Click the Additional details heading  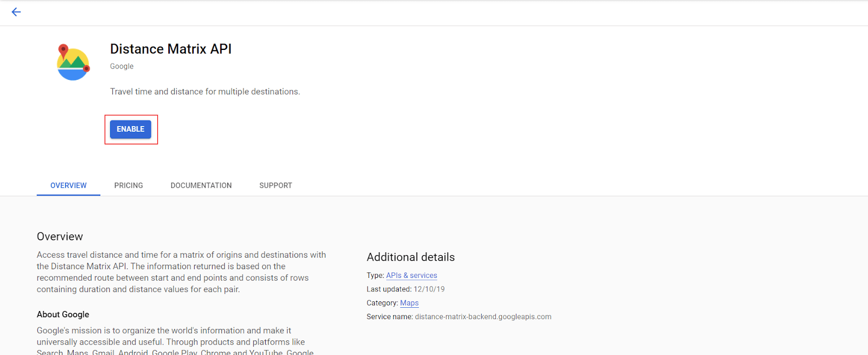pos(410,257)
